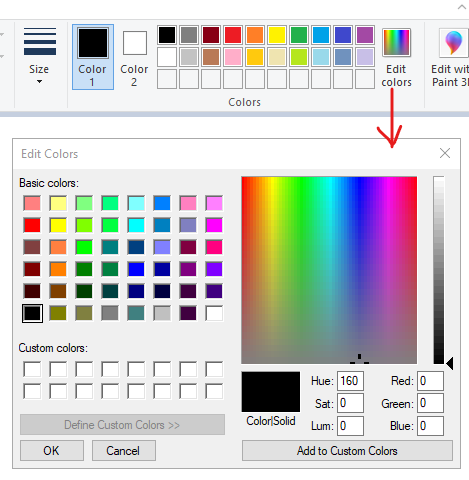Click the Cancel button
The width and height of the screenshot is (469, 480).
(x=124, y=451)
